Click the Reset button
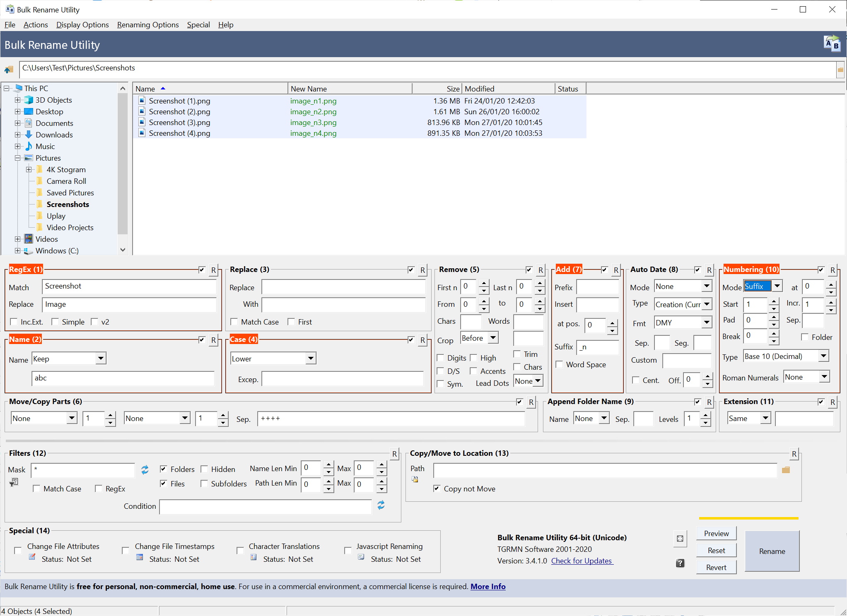Viewport: 847px width, 616px height. click(715, 550)
